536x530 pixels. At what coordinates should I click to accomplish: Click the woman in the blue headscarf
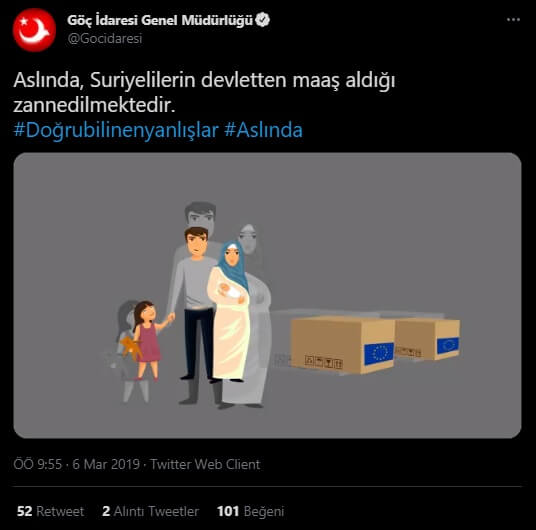(230, 310)
